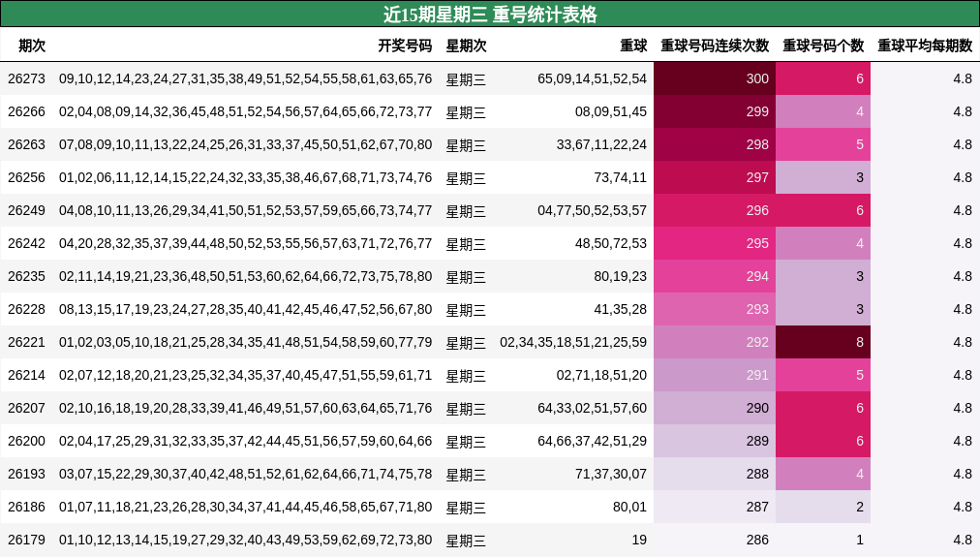
Task: Select period number 26207
Action: coord(26,408)
